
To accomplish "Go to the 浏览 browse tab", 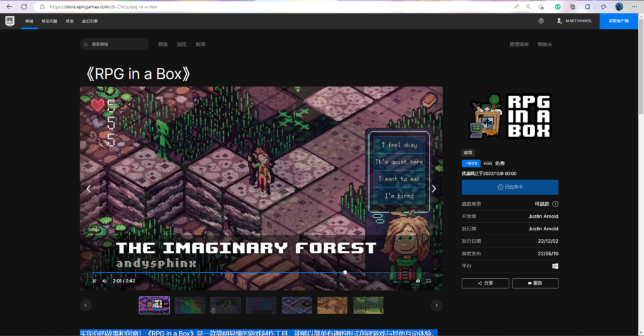I will (x=182, y=45).
